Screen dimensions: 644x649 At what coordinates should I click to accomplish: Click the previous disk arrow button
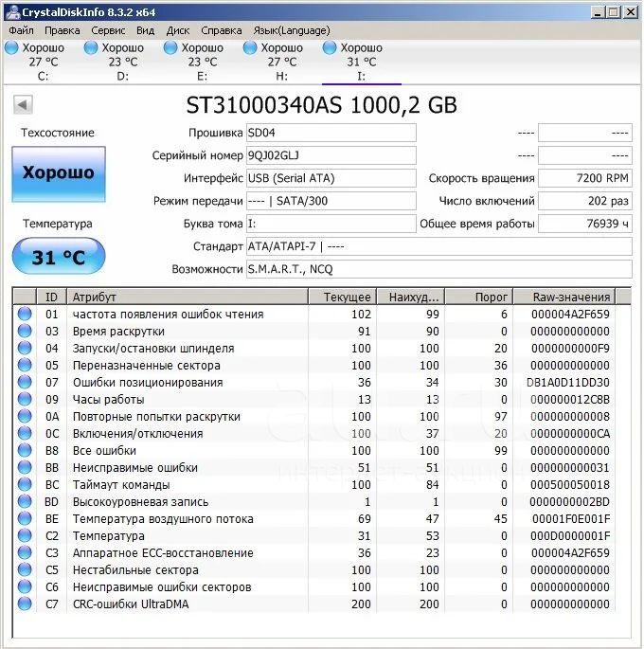23,105
